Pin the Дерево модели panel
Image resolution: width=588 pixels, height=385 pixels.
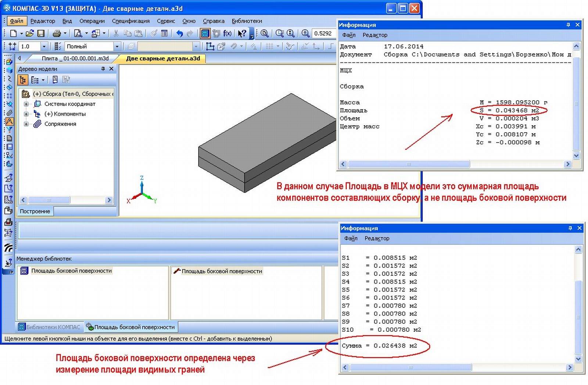pyautogui.click(x=103, y=69)
